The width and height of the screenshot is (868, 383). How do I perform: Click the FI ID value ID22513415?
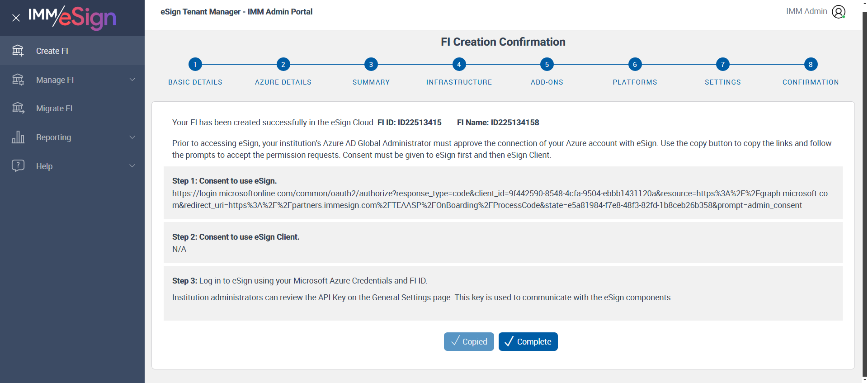click(420, 123)
